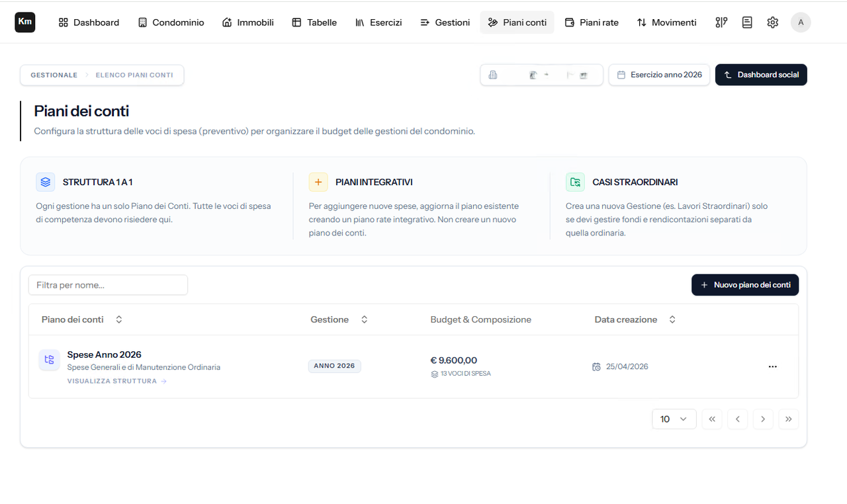The image size is (847, 504).
Task: Open the Piani rate tab
Action: (x=592, y=22)
